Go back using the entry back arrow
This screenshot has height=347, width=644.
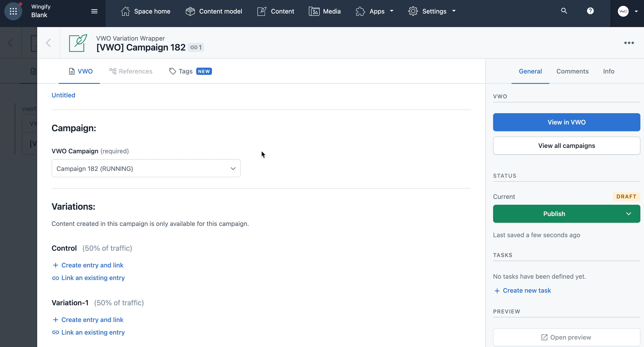pyautogui.click(x=48, y=43)
